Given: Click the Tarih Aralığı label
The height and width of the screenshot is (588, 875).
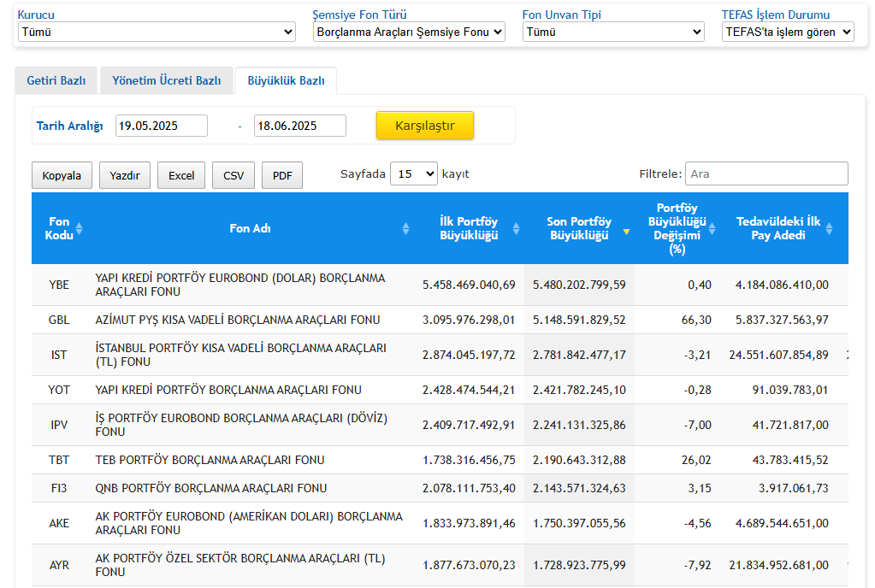Looking at the screenshot, I should 70,126.
